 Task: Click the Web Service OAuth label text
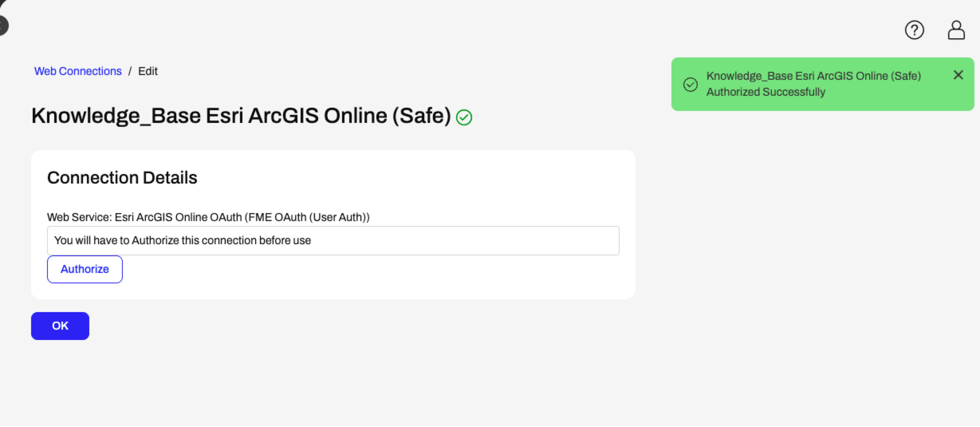pyautogui.click(x=208, y=217)
